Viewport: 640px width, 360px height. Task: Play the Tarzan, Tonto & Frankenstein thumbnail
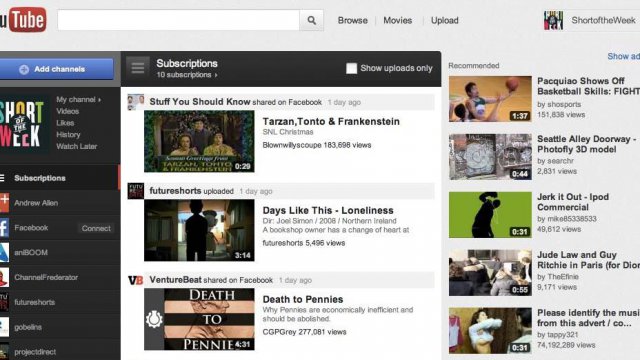(x=199, y=141)
